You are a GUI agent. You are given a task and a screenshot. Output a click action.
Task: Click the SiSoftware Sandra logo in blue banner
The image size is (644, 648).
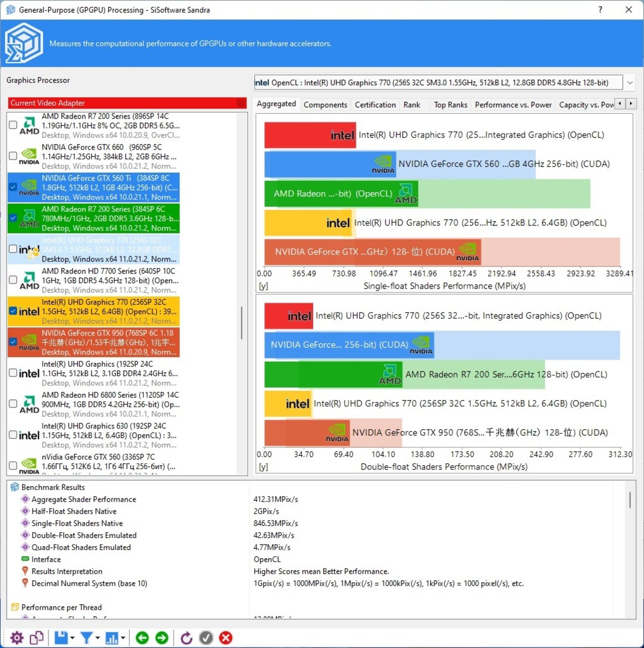coord(24,43)
